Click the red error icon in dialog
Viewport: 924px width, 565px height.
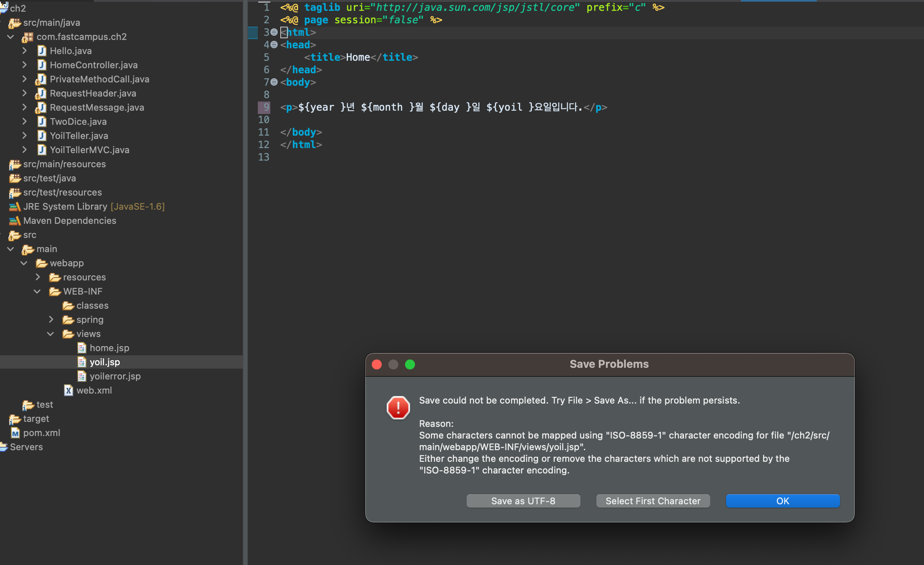(x=398, y=407)
